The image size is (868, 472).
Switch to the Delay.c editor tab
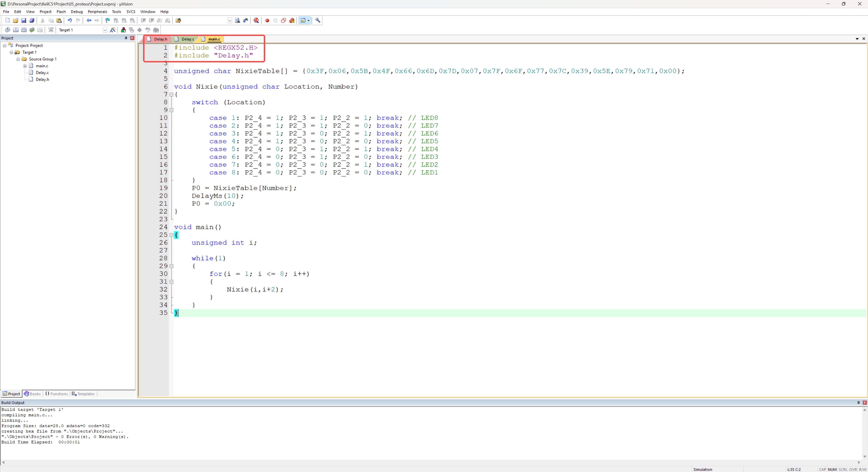click(x=185, y=39)
